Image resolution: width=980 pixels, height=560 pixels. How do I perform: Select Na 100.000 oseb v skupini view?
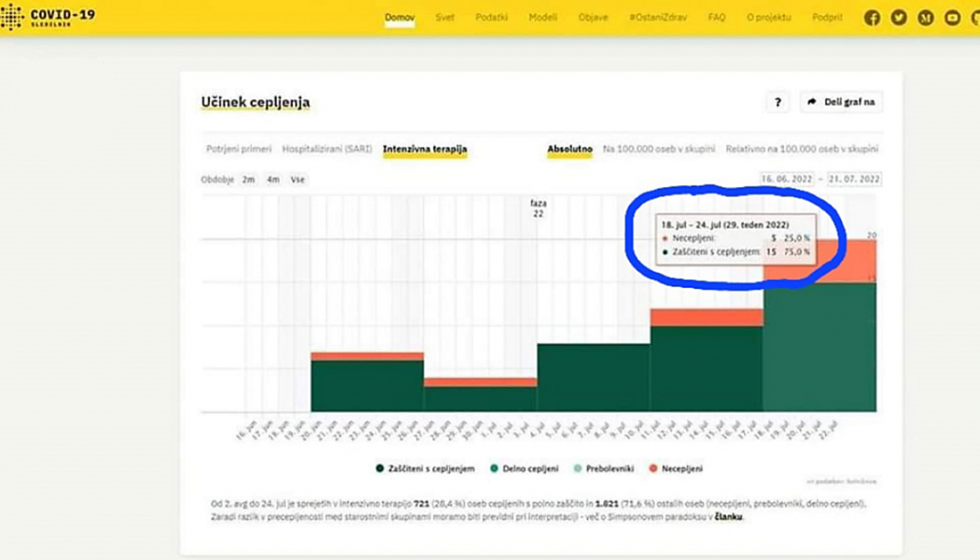[x=658, y=149]
